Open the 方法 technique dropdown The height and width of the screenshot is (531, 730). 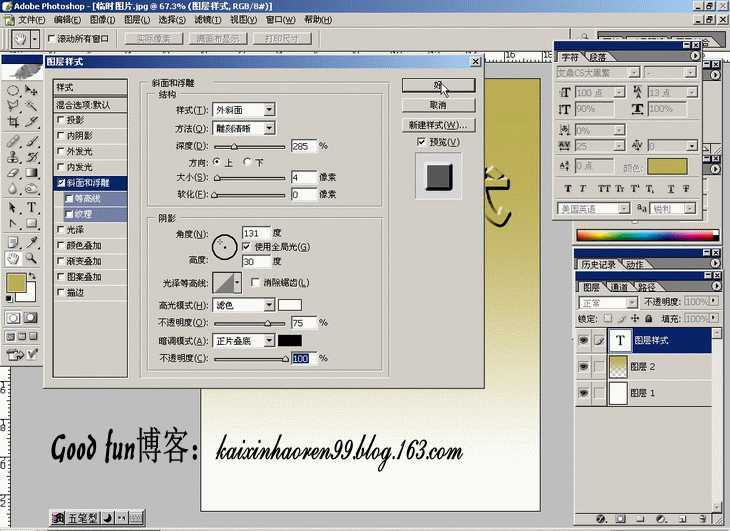tap(269, 128)
